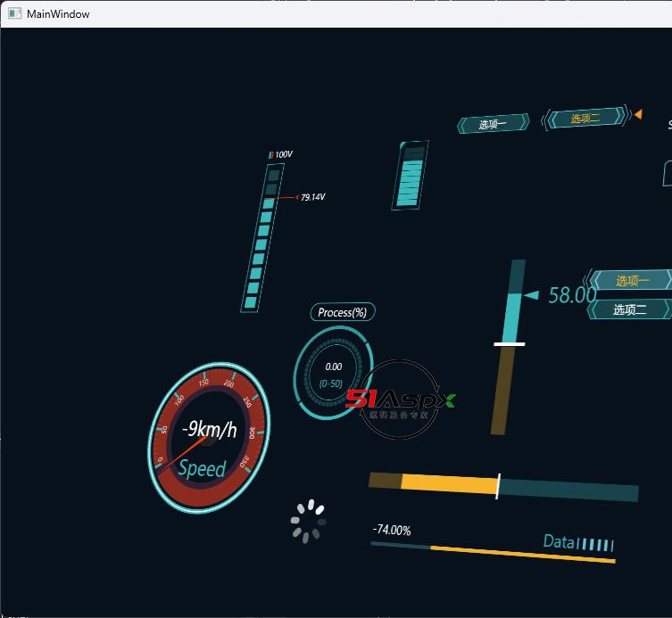This screenshot has height=618, width=672.
Task: Click the circular progress ring showing 0.00
Action: coord(333,374)
